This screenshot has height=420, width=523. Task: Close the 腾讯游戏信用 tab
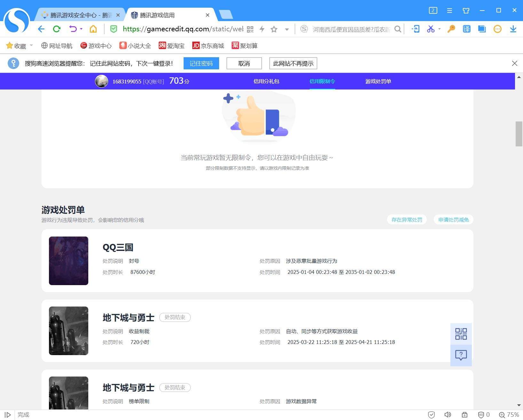click(x=208, y=15)
